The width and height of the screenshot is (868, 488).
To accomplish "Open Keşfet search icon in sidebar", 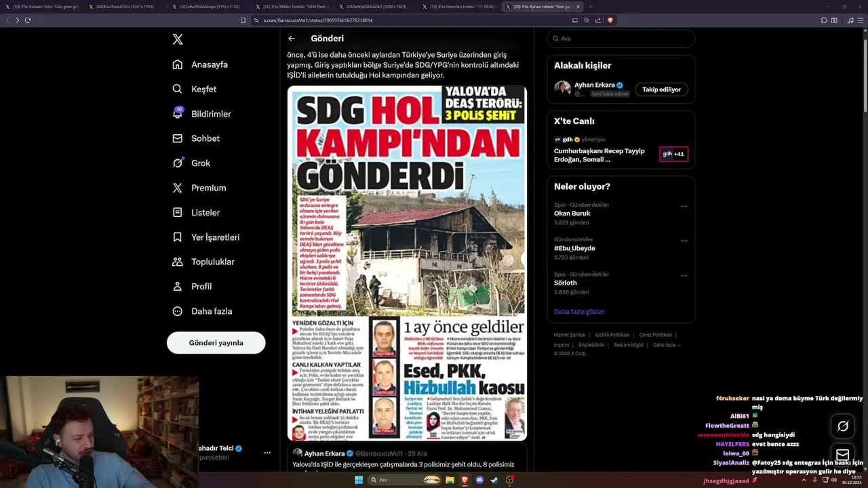I will point(178,89).
